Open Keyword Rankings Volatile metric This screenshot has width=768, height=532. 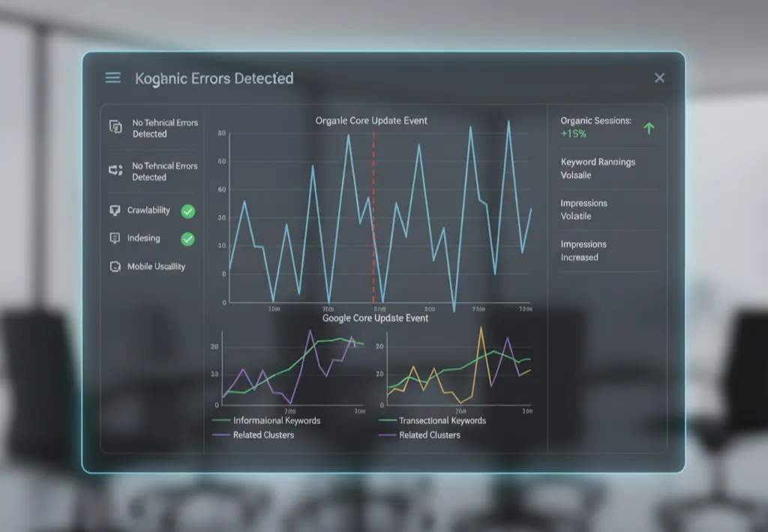pyautogui.click(x=598, y=169)
